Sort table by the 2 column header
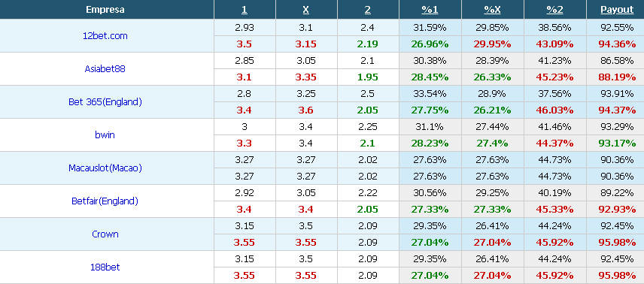The image size is (644, 284). click(x=368, y=10)
